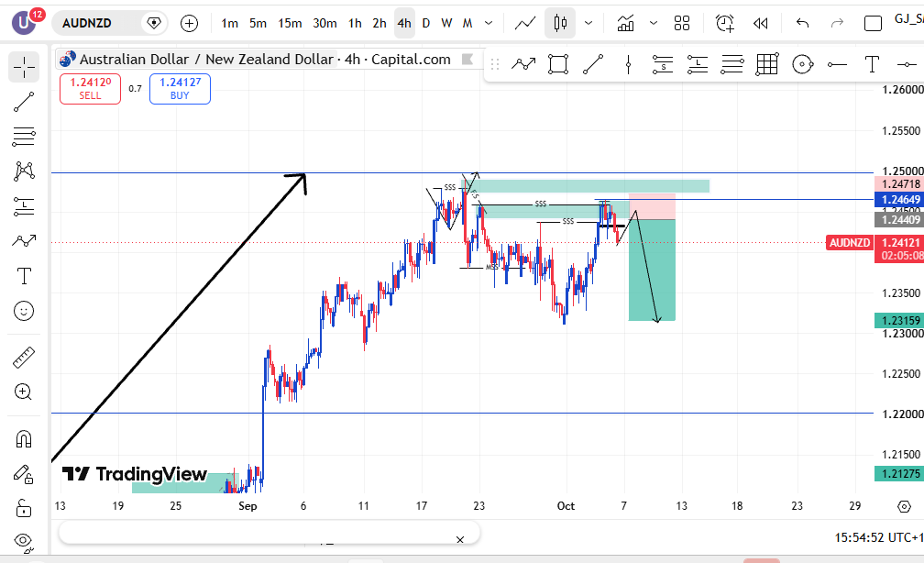
Task: Select the 4h timeframe
Action: pos(404,23)
